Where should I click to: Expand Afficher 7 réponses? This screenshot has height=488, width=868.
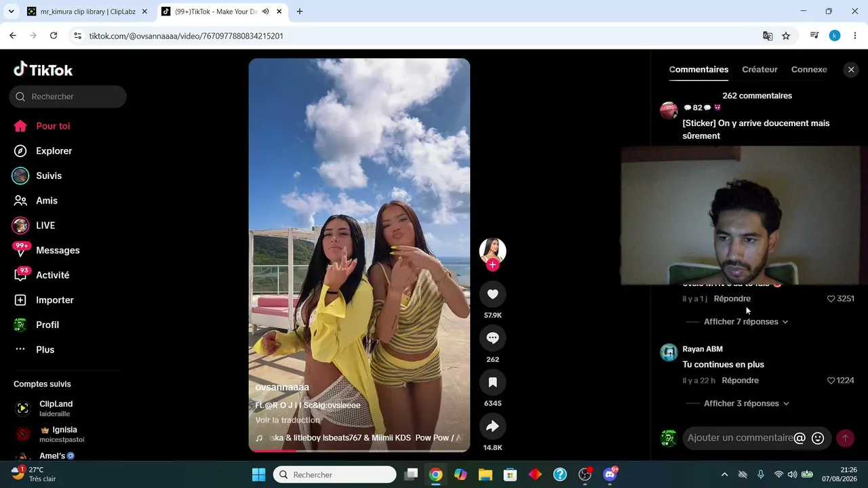(x=746, y=322)
